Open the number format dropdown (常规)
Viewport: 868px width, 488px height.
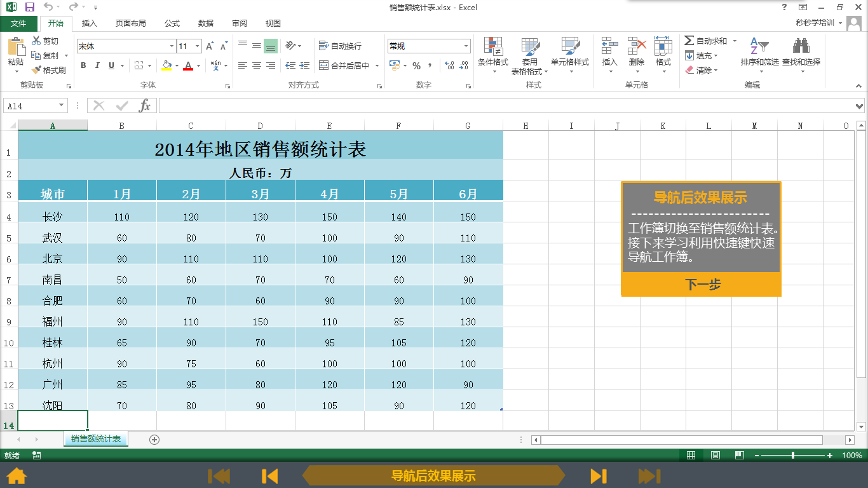(466, 46)
